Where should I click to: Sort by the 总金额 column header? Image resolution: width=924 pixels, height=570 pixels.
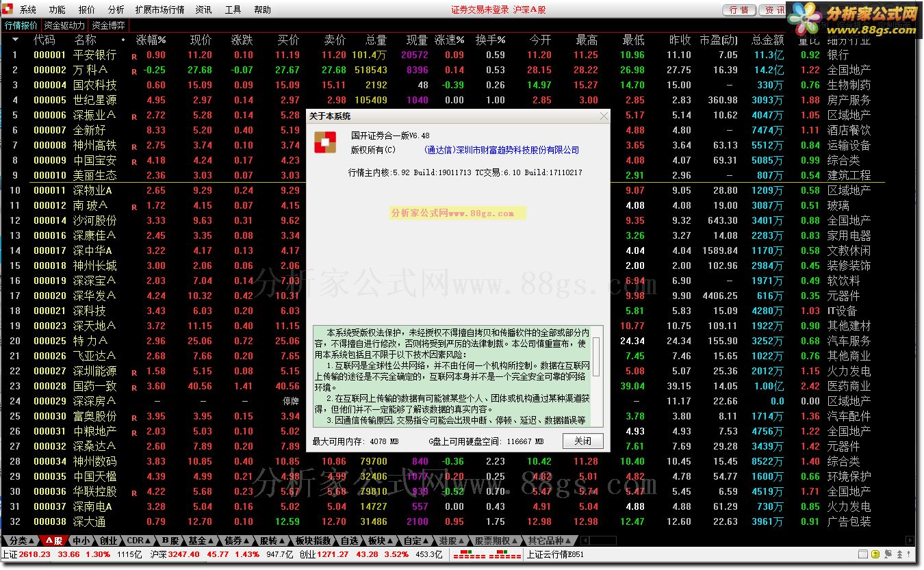click(767, 40)
